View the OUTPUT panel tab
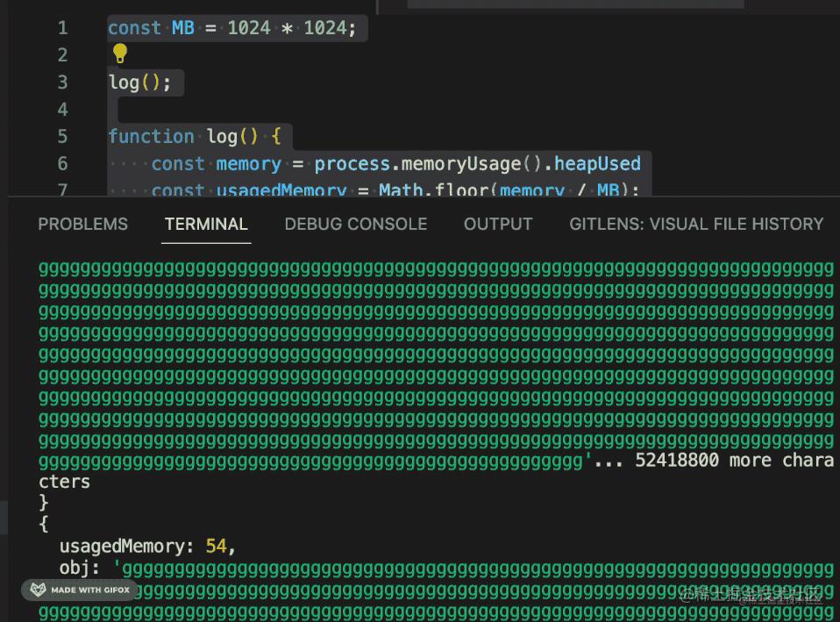 pos(497,224)
